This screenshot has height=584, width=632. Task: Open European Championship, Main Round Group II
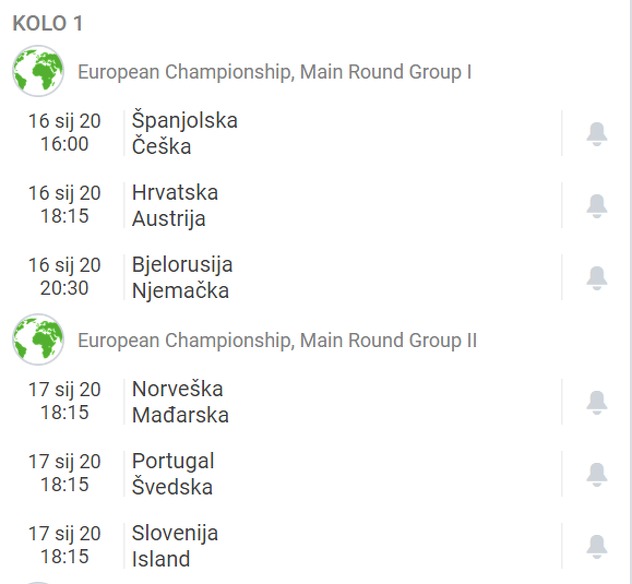pos(277,340)
